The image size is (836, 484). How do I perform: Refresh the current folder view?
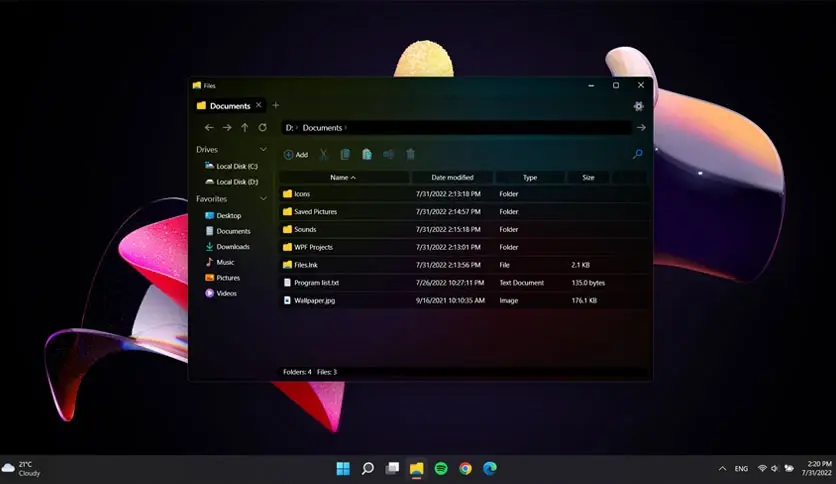262,127
